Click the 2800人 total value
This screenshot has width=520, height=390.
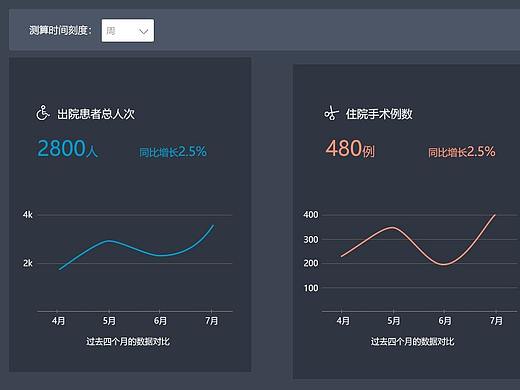pyautogui.click(x=68, y=148)
